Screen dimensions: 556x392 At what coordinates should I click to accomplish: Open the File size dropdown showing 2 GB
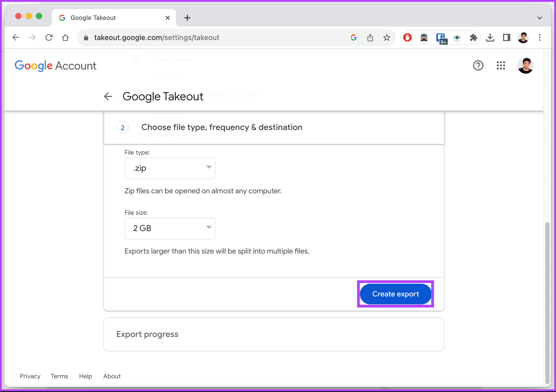(x=170, y=228)
